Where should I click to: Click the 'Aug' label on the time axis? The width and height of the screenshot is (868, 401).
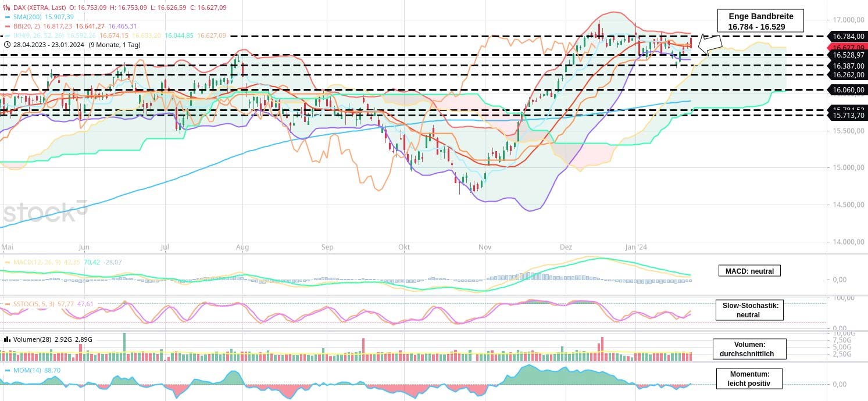243,247
